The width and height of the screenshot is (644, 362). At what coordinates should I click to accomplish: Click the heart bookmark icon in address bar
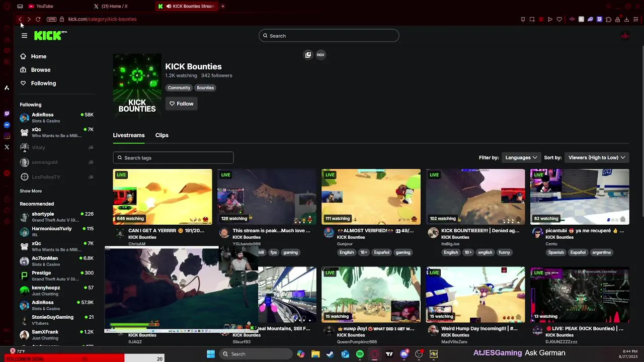[x=559, y=19]
